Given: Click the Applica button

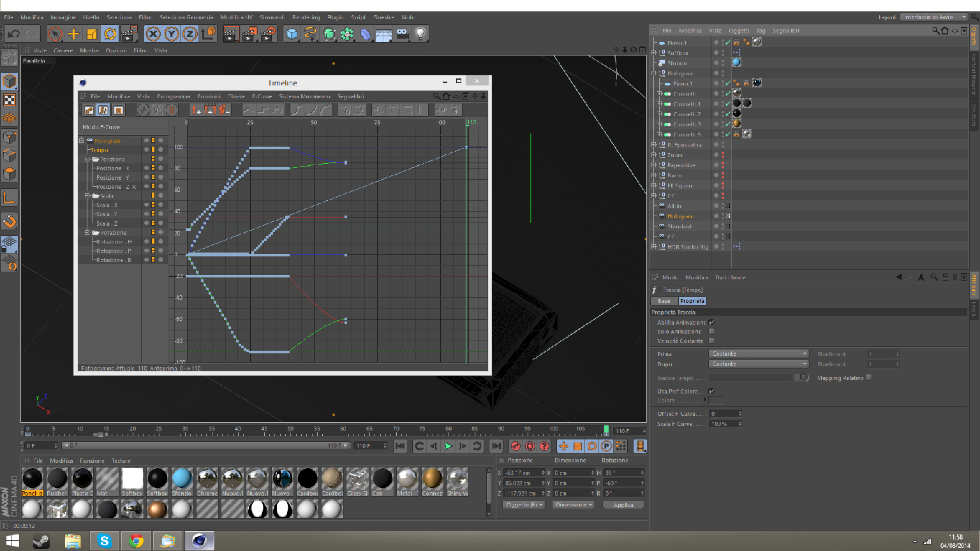Looking at the screenshot, I should 623,504.
